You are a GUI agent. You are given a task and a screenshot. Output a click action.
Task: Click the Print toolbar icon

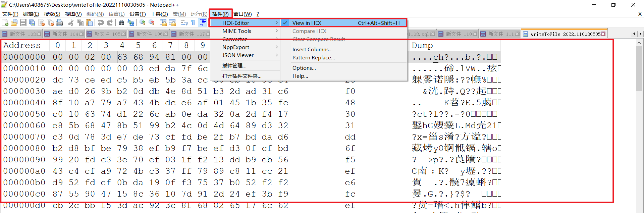[60, 22]
